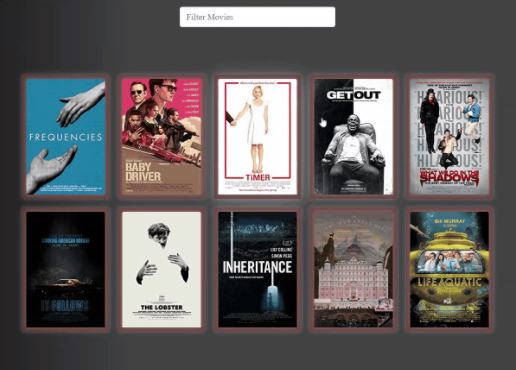Screen dimensions: 516x370
Task: Pick the Inheritance movie poster
Action: [257, 270]
